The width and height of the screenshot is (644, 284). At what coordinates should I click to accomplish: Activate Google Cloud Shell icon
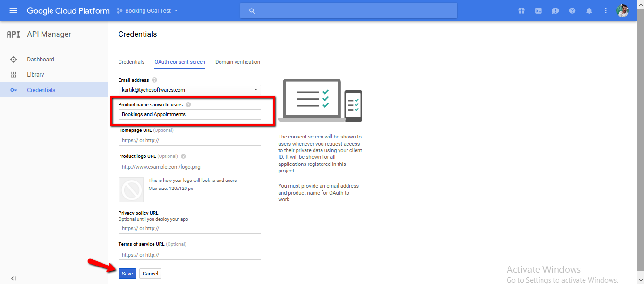pos(538,11)
